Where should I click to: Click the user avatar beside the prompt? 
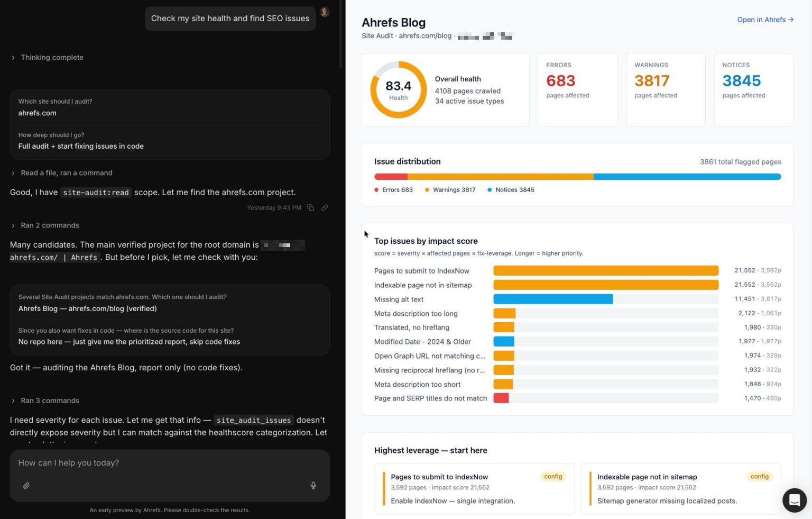pyautogui.click(x=325, y=12)
